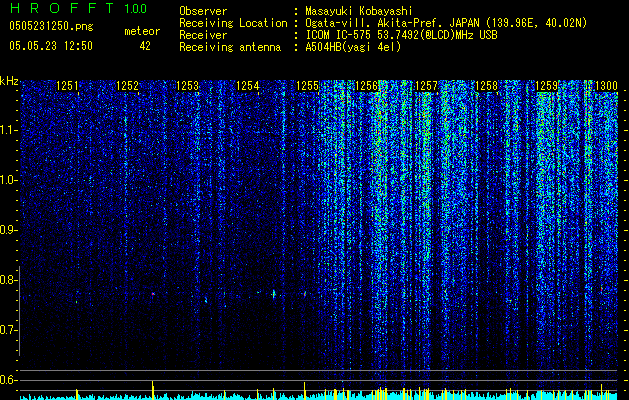This screenshot has width=629, height=400.
Task: Click the 1257 time marker
Action: (426, 85)
